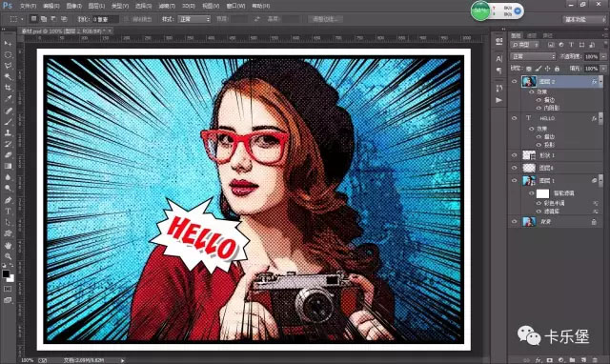Image resolution: width=610 pixels, height=364 pixels.
Task: Click the Subtract from Selection icon
Action: click(53, 19)
